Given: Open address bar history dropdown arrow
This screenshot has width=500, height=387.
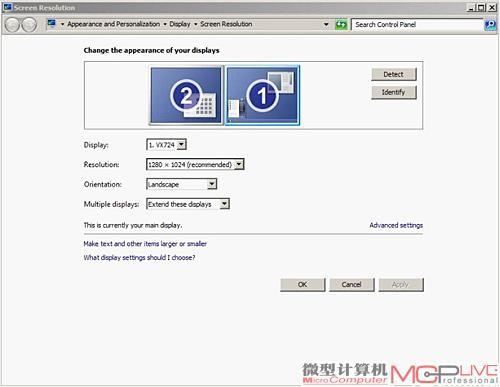Looking at the screenshot, I should coord(326,24).
